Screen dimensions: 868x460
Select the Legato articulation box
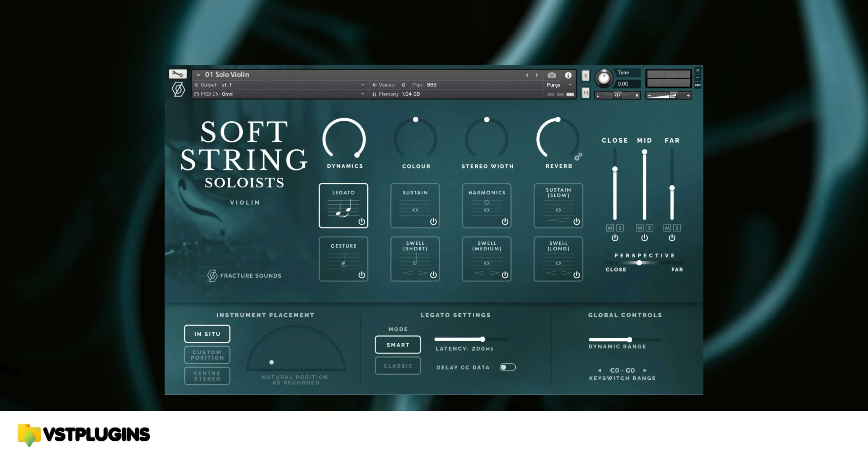pos(343,206)
